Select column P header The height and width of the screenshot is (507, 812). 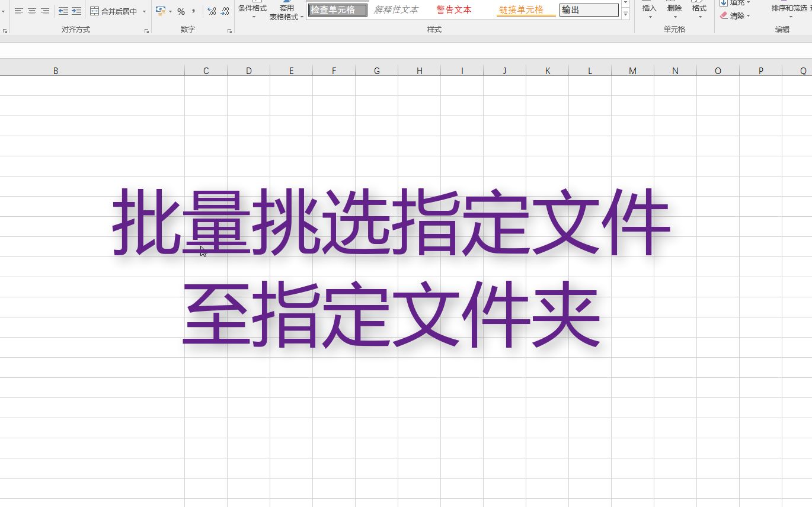pos(761,71)
